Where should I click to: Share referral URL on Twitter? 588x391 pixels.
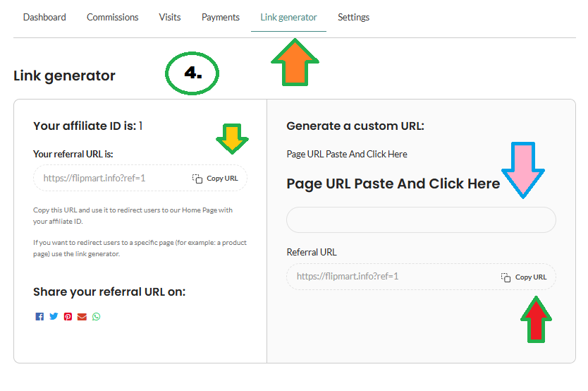(54, 317)
